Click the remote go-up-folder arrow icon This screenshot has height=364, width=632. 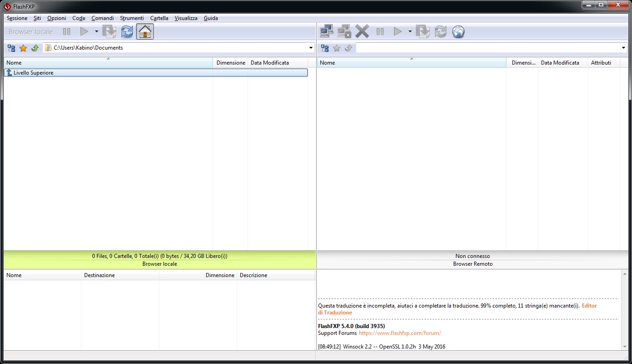pyautogui.click(x=348, y=48)
